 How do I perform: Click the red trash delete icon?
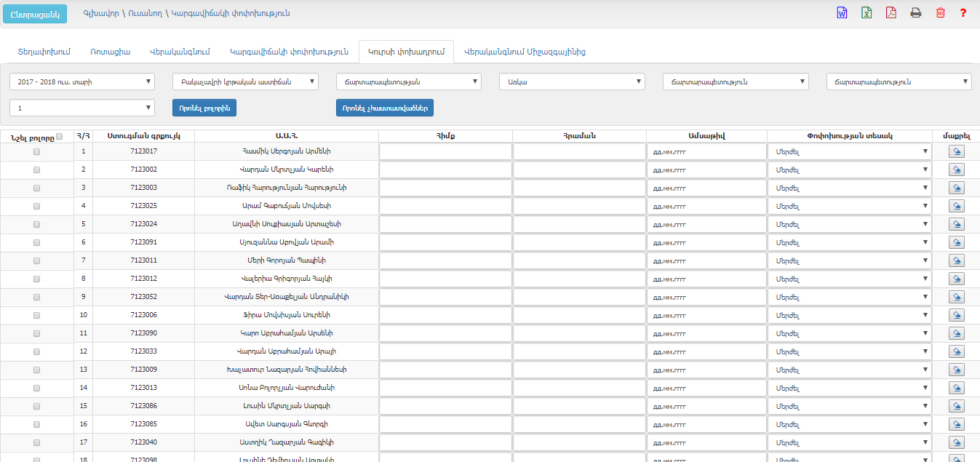click(940, 12)
